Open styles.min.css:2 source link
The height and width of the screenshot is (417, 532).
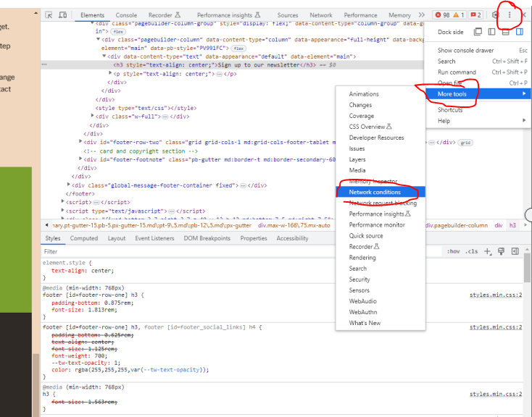pos(495,295)
